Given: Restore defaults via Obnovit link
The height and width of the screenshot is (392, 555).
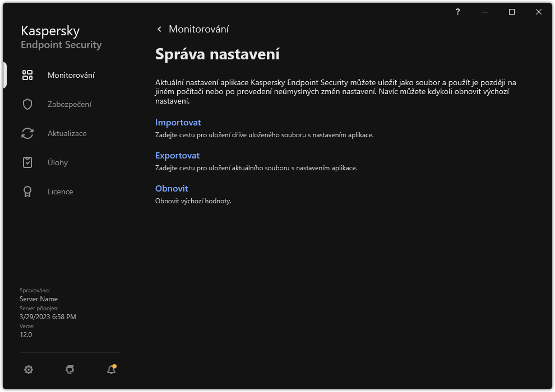Looking at the screenshot, I should tap(172, 189).
